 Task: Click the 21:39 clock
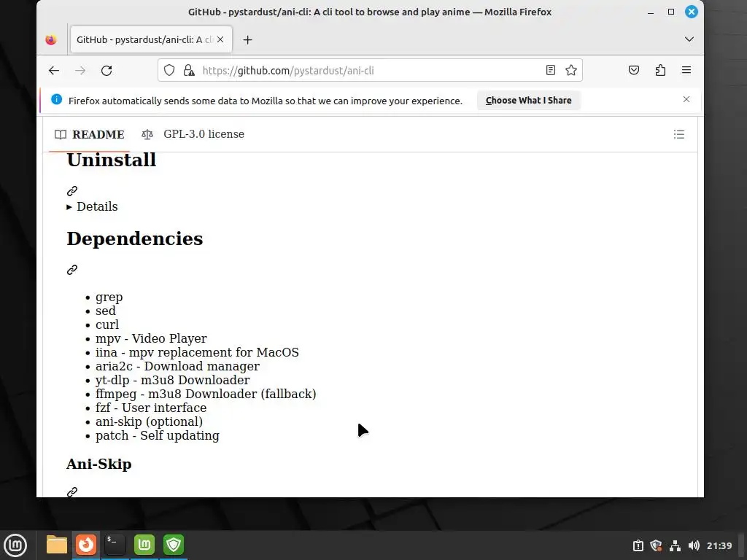(719, 545)
